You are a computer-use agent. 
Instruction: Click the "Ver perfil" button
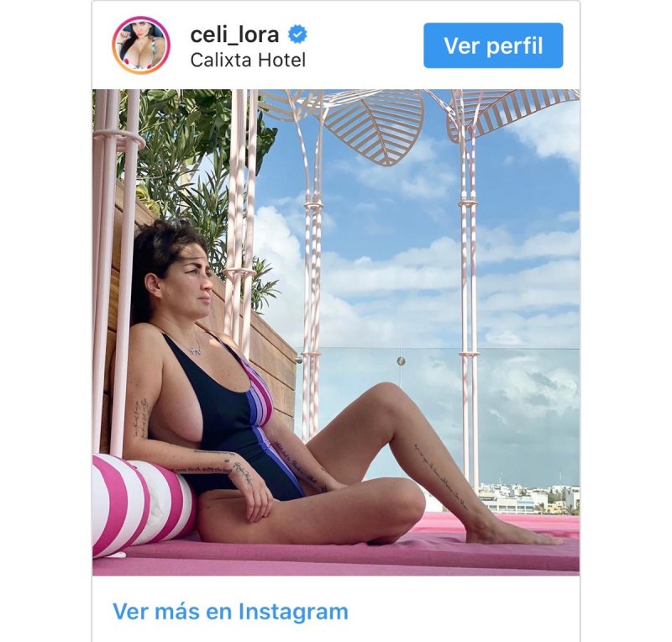click(493, 45)
